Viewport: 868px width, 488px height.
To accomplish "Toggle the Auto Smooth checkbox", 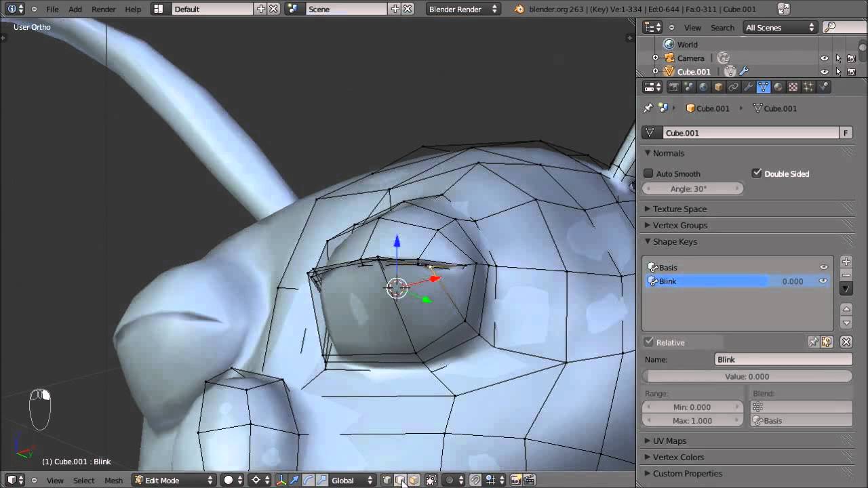I will click(x=648, y=174).
